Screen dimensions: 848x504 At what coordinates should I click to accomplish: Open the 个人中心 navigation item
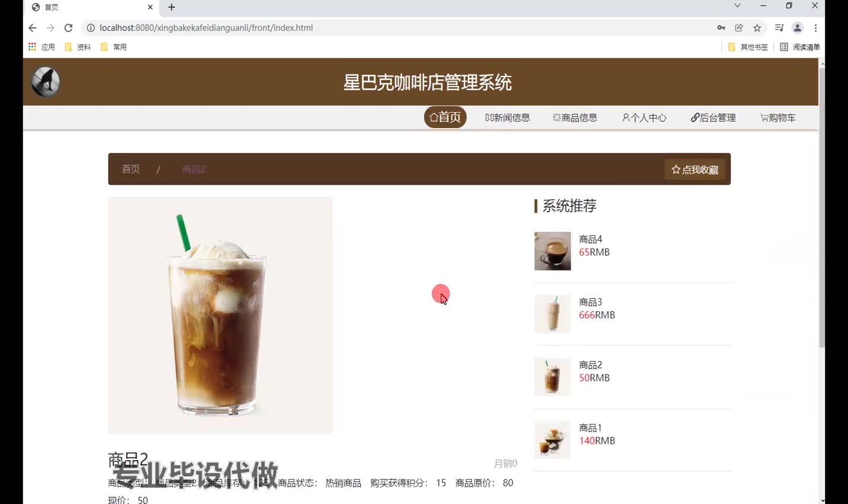point(645,117)
